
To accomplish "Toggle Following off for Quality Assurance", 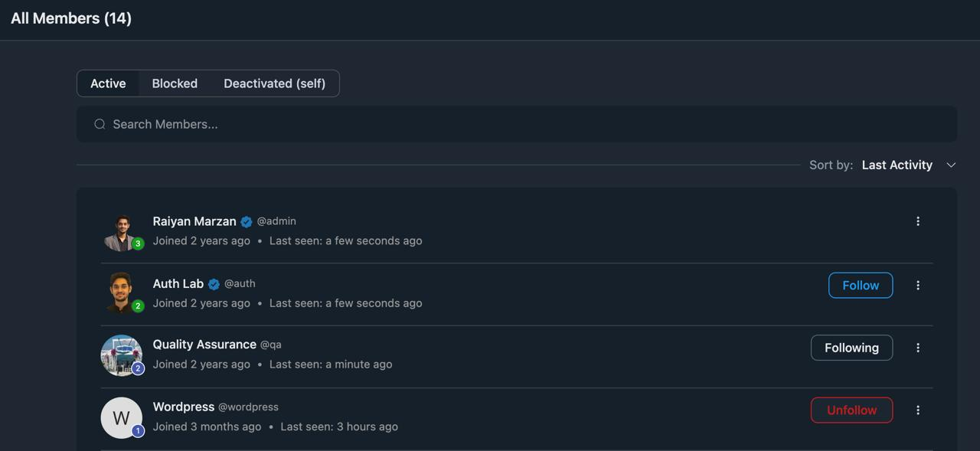I will coord(851,347).
